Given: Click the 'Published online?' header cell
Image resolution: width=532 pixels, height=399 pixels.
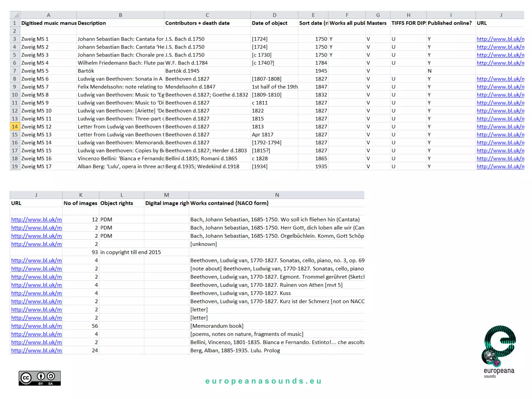Looking at the screenshot, I should pos(449,23).
